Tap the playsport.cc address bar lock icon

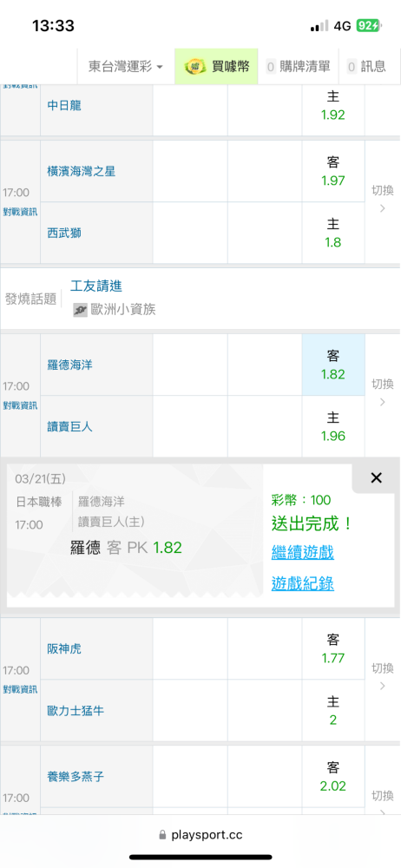(162, 835)
